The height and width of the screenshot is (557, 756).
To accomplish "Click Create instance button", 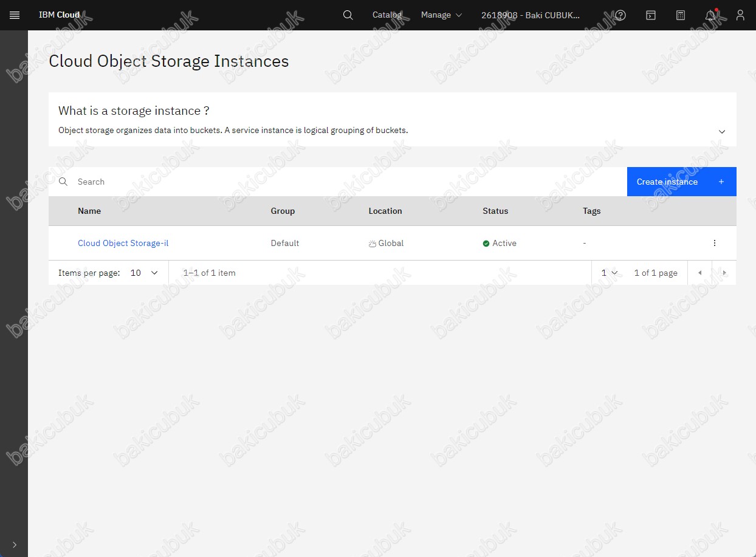I will (x=682, y=182).
